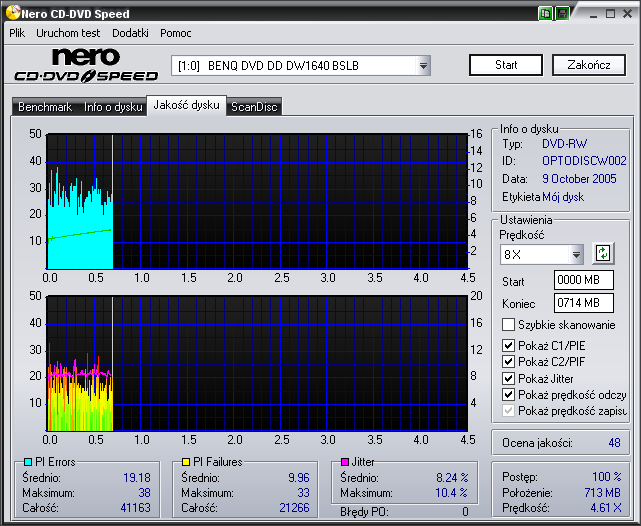Viewport: 641px width, 526px height.
Task: Click the Start button
Action: [x=506, y=65]
